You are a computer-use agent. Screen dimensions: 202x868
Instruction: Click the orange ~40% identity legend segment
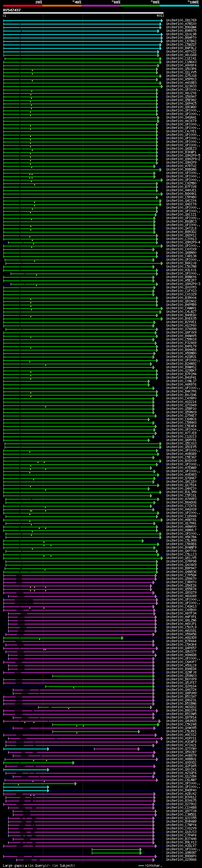(x=62, y=6)
